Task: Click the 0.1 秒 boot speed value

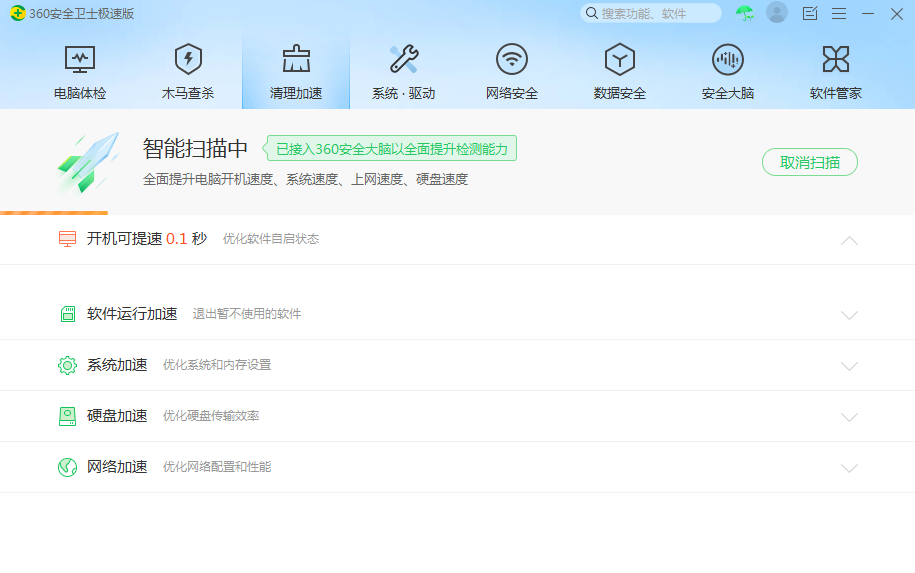Action: click(x=187, y=239)
